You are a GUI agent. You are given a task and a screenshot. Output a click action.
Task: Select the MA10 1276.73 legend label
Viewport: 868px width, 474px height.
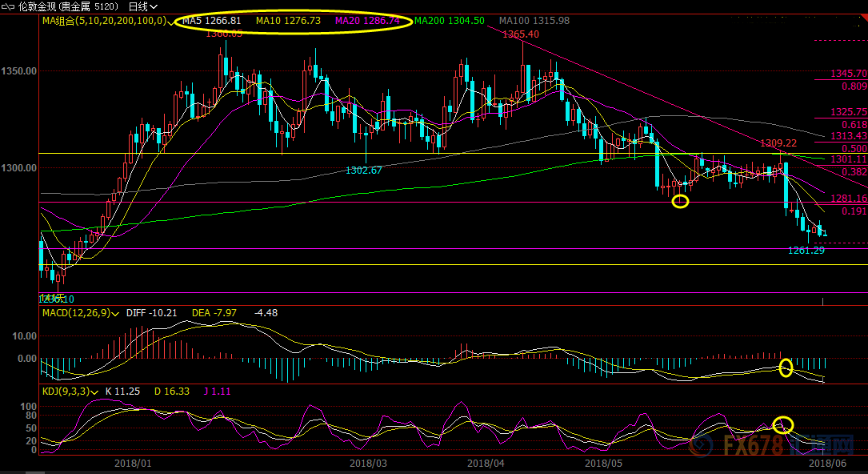click(x=288, y=21)
